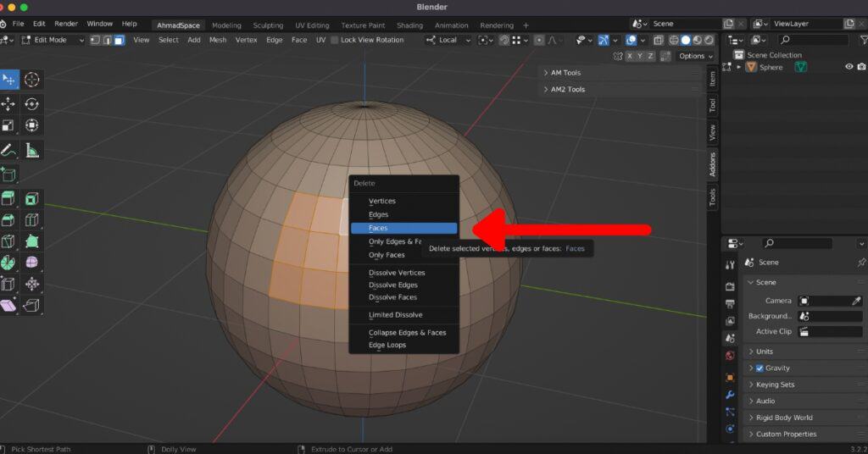Select the Loop Cut tool
Screen dimensions: 868x454
pyautogui.click(x=31, y=220)
